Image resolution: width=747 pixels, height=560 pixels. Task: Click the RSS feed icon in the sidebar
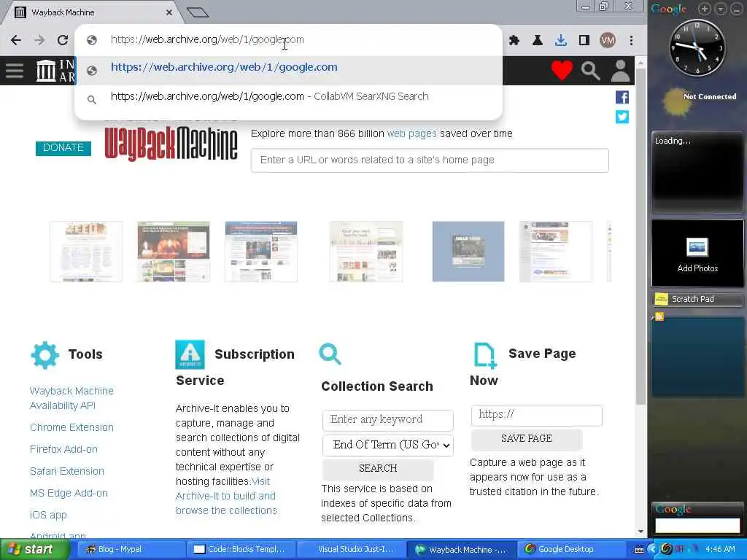659,316
